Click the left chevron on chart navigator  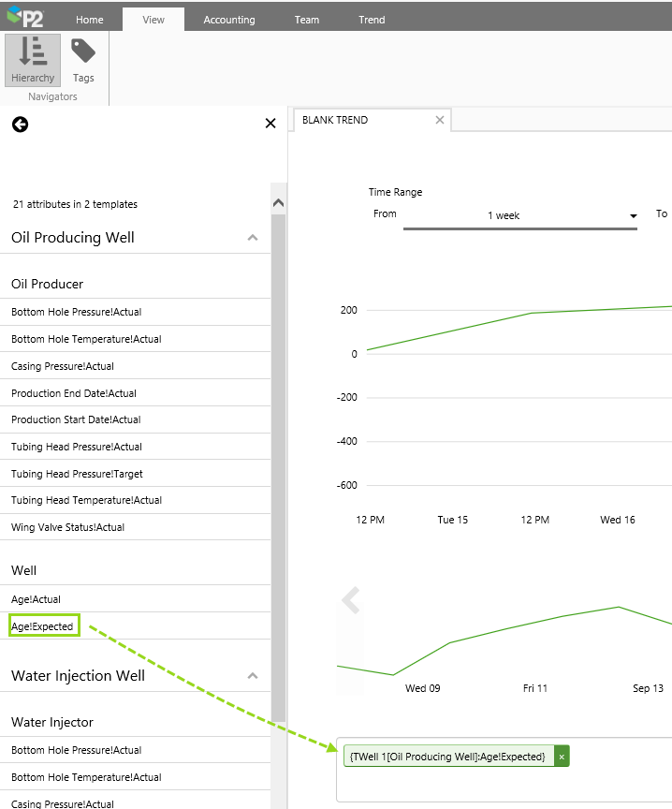[351, 600]
